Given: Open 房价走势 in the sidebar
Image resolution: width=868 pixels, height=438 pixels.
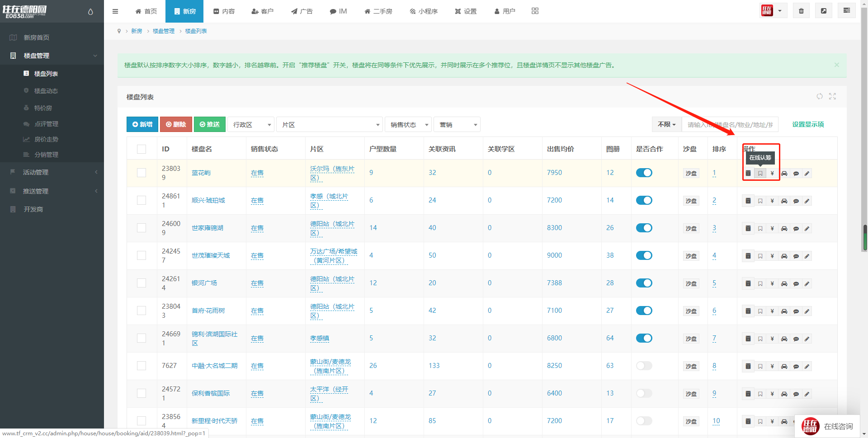Looking at the screenshot, I should 46,139.
